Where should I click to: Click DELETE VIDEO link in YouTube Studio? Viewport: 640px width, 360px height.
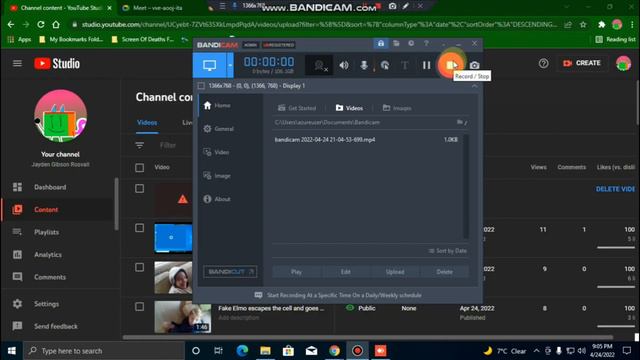(x=615, y=189)
